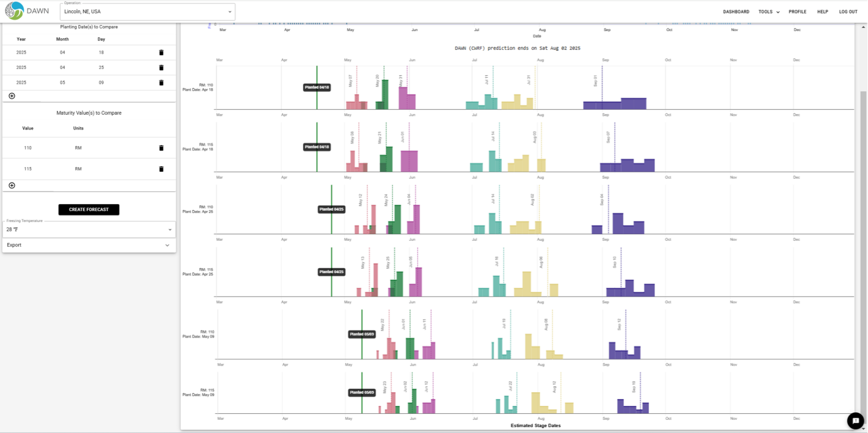Delete the 2025-05-09 planting date
The width and height of the screenshot is (868, 433).
(x=162, y=83)
